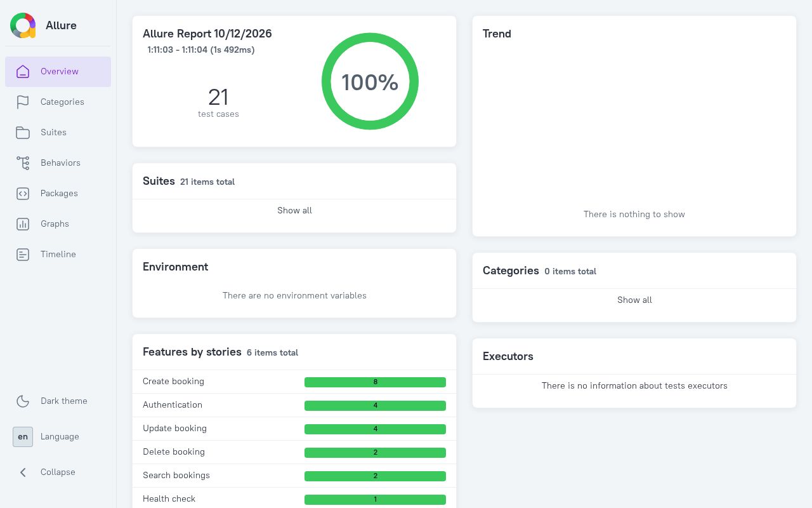Click the 100% green donut chart
The height and width of the screenshot is (508, 812).
click(370, 81)
